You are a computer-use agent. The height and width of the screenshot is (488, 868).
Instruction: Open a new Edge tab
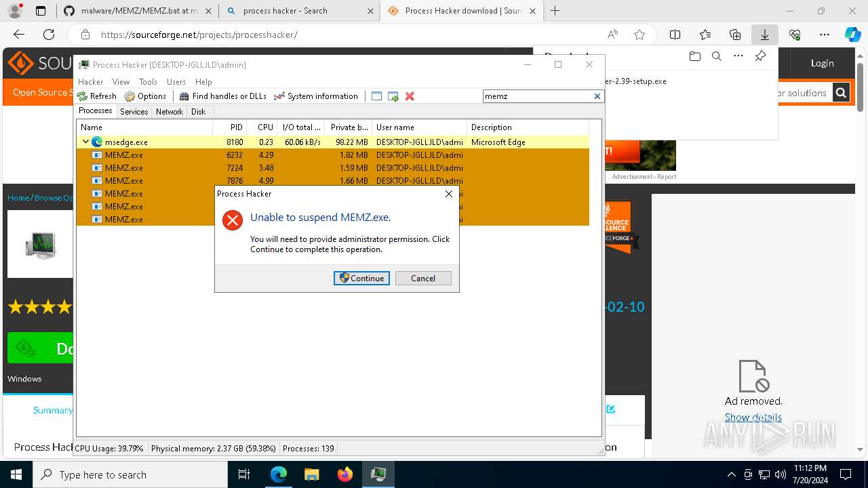pyautogui.click(x=555, y=11)
